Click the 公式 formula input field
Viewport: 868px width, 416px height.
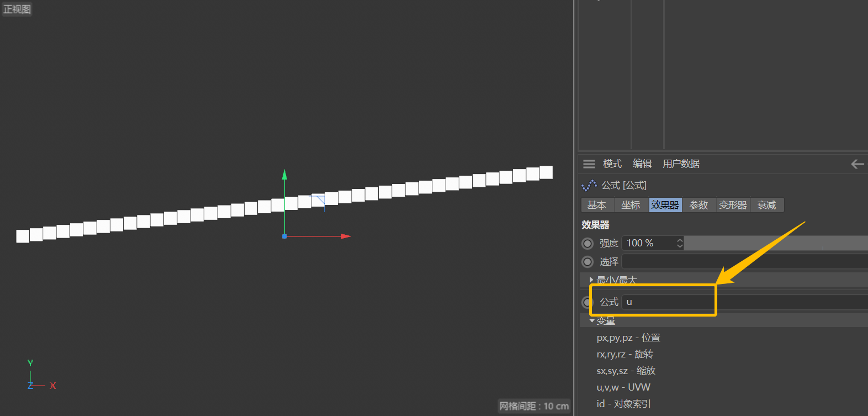pyautogui.click(x=745, y=302)
